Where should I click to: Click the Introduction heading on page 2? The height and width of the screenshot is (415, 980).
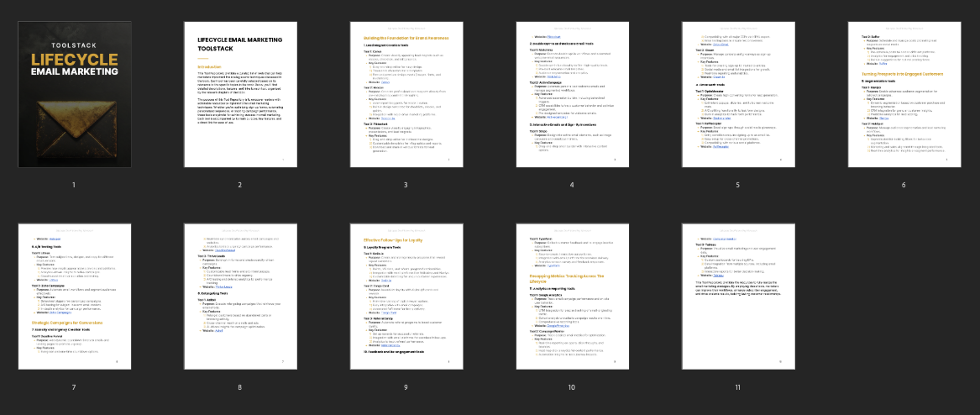pyautogui.click(x=209, y=66)
